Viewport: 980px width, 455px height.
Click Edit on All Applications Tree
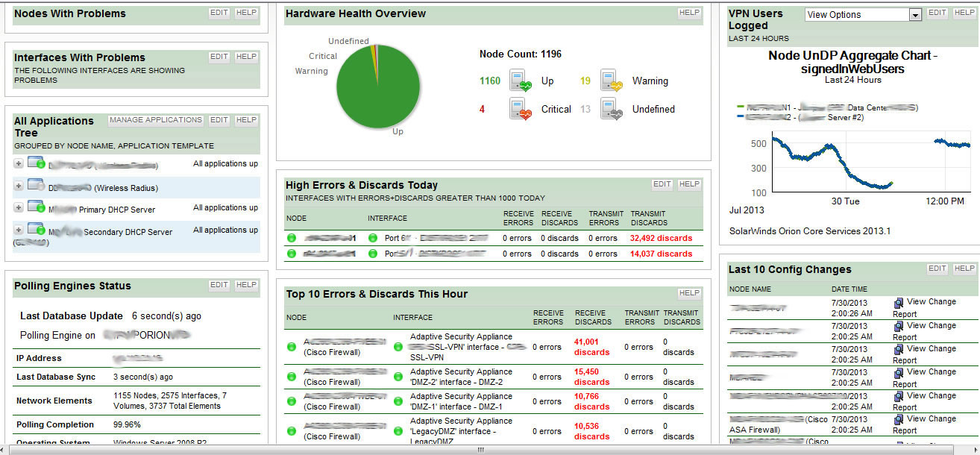(x=219, y=120)
